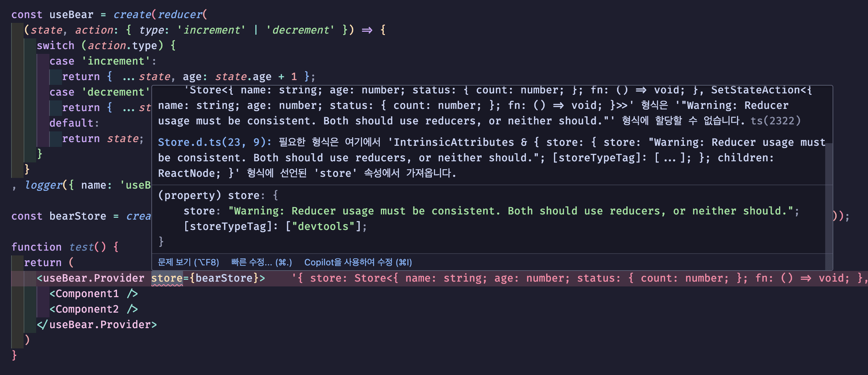Click 'state.age + 1' expression
868x375 pixels.
coord(256,77)
